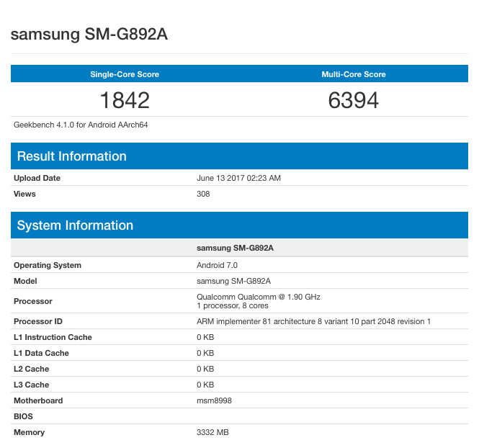The height and width of the screenshot is (448, 479).
Task: Select the Single-Core Score header
Action: pos(125,74)
